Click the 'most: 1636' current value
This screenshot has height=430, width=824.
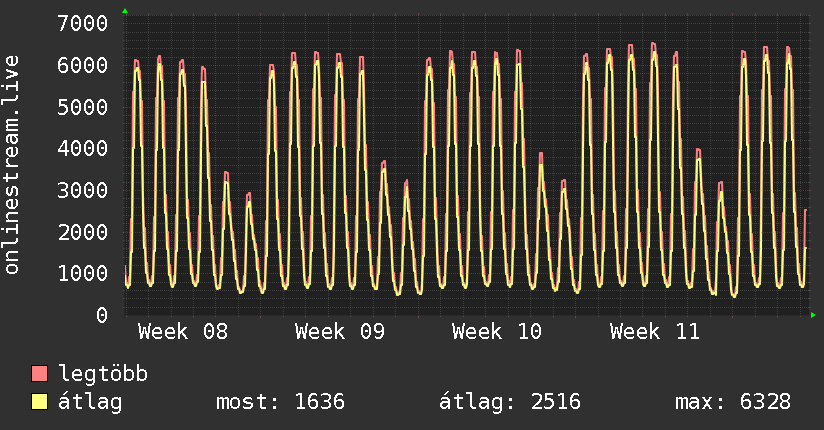(280, 402)
